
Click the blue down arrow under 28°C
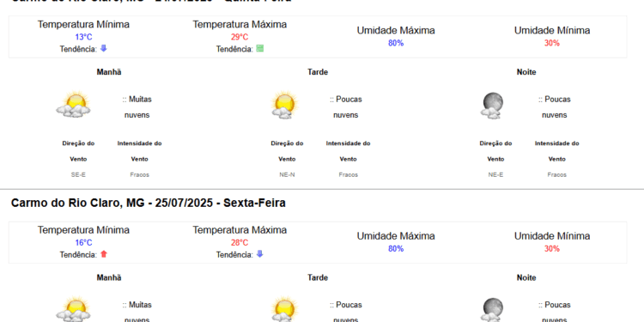(x=259, y=254)
